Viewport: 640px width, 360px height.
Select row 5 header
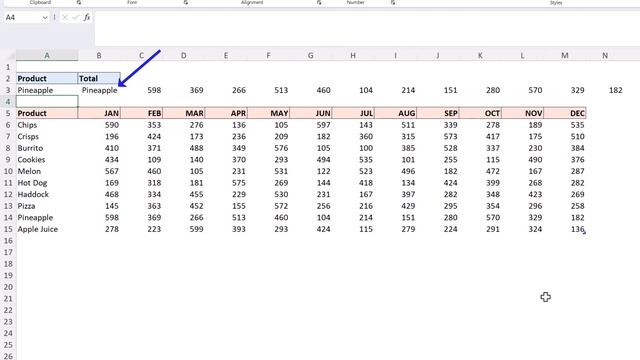click(x=8, y=113)
